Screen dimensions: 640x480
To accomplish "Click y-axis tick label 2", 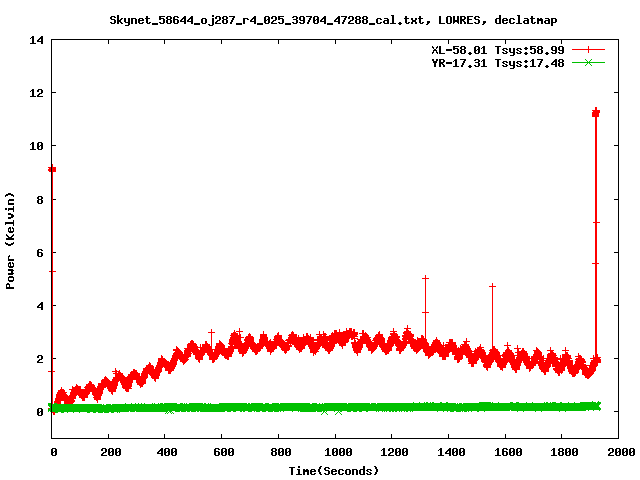I will 40,359.
